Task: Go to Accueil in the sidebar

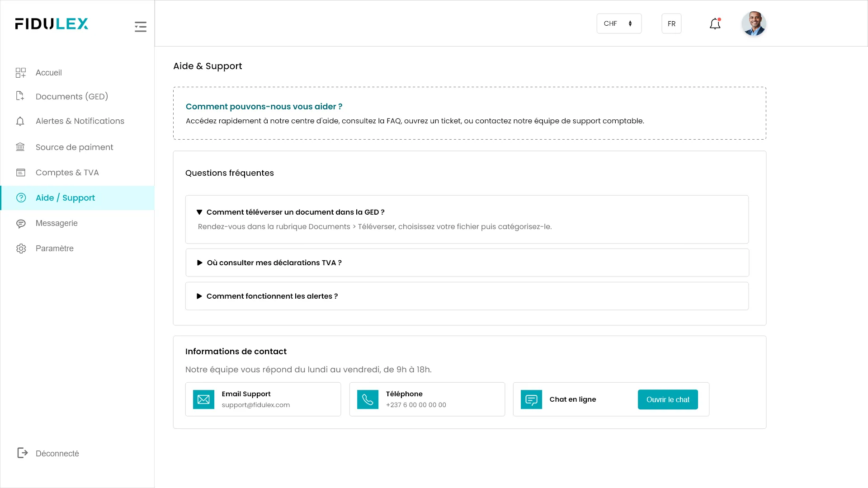Action: pos(49,73)
